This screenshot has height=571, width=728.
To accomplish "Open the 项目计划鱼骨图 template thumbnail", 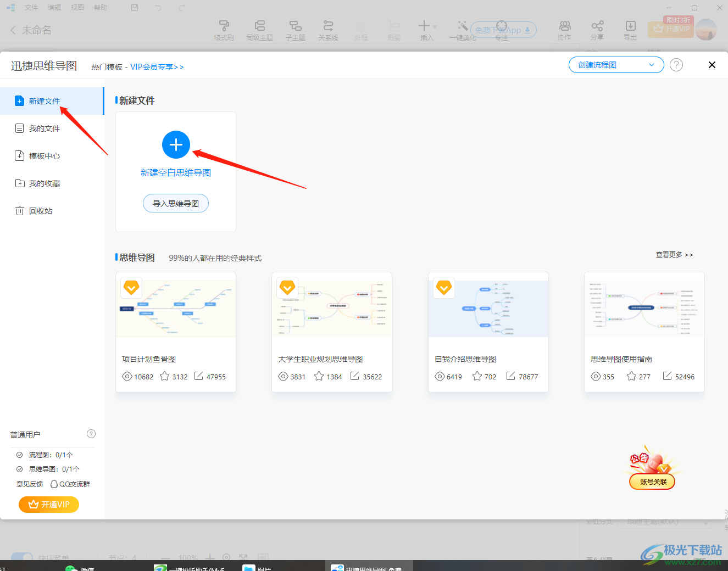I will (176, 309).
